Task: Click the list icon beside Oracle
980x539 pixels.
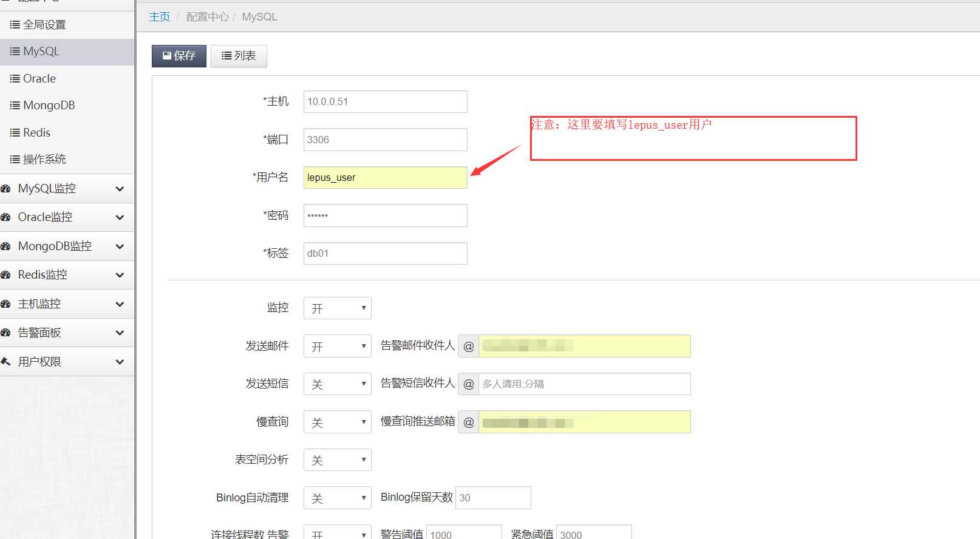Action: (15, 79)
